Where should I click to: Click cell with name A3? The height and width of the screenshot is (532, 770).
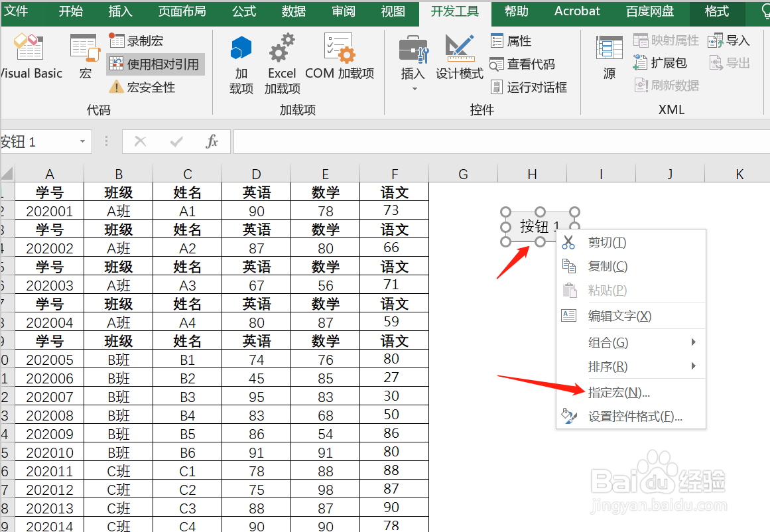tap(188, 285)
